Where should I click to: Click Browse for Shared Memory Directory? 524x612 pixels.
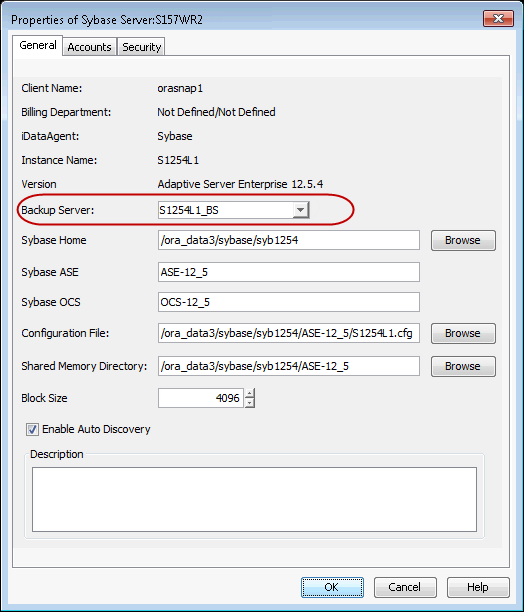[463, 366]
